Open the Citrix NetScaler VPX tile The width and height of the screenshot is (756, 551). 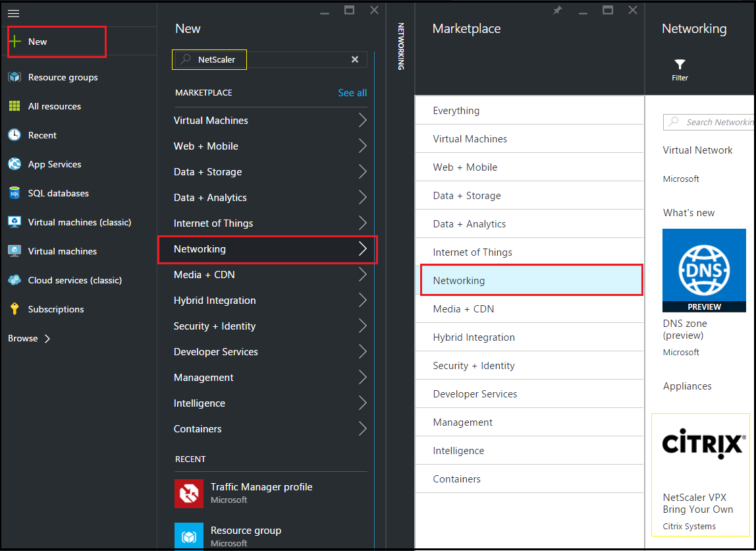pos(701,475)
